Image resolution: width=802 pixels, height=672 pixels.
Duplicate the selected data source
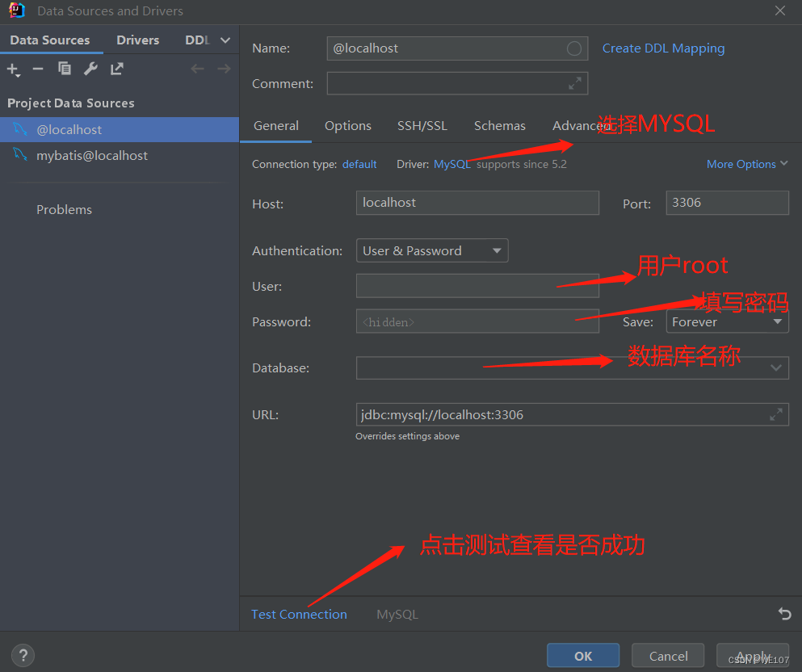(64, 69)
